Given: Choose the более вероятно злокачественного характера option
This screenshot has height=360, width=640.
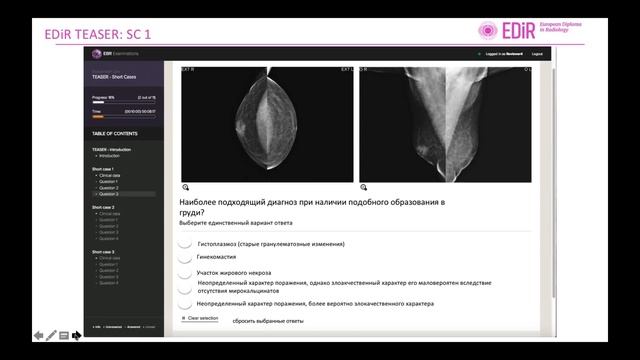Looking at the screenshot, I should coord(185,304).
